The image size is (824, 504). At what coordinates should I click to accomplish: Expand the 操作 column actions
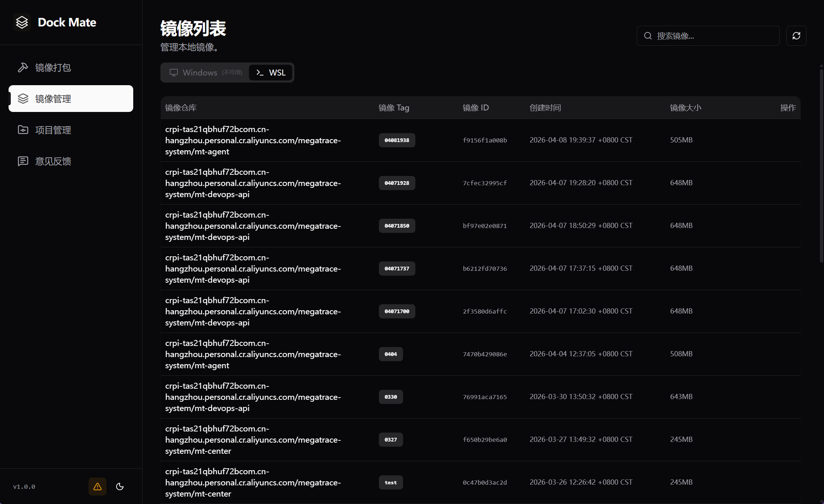[788, 107]
